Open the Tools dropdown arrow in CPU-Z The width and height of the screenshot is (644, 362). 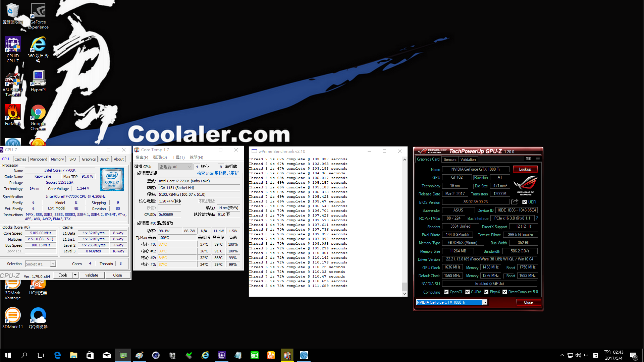coord(75,275)
